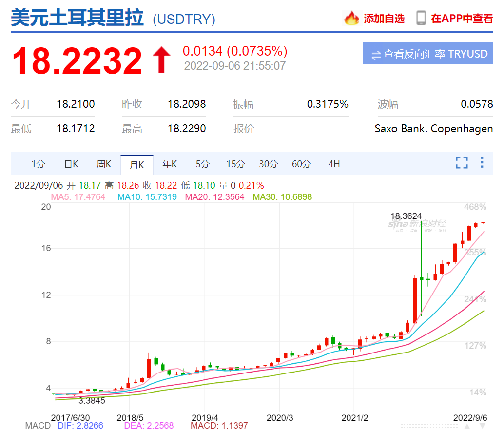Switch to the 4H interval tab

coord(333,164)
